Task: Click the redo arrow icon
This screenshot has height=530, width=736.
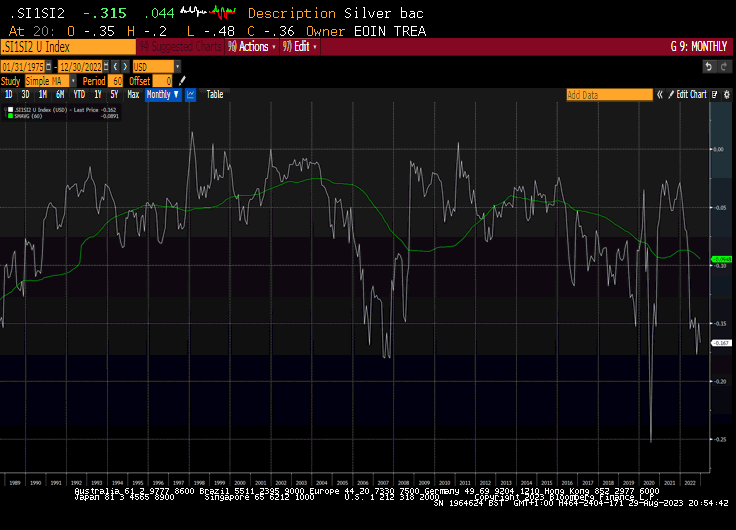Action: pyautogui.click(x=725, y=66)
